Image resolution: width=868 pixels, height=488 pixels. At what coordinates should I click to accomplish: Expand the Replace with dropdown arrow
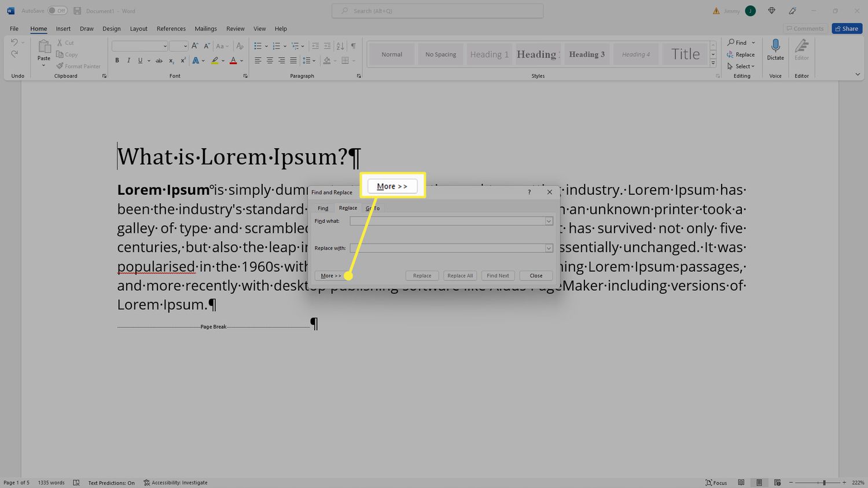[x=549, y=248]
